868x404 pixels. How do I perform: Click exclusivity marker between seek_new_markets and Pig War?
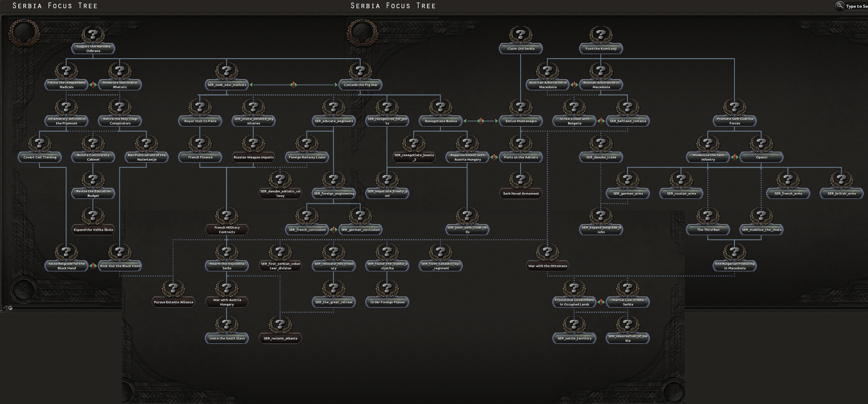[294, 85]
